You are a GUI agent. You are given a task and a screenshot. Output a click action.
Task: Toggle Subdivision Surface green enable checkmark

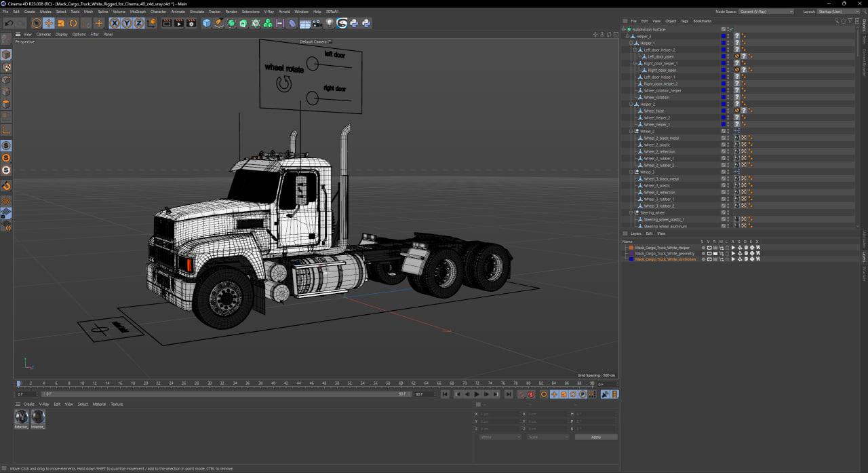click(731, 29)
